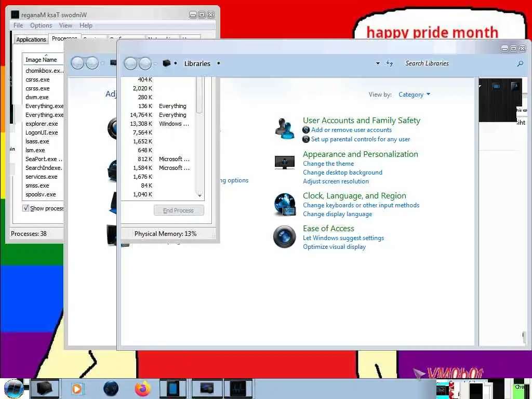The height and width of the screenshot is (399, 532).
Task: Click into the Search Libraries field
Action: [458, 63]
